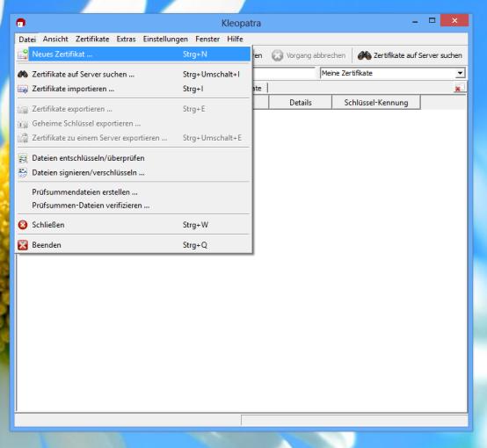
Task: Click the red Schließen icon
Action: 23,225
